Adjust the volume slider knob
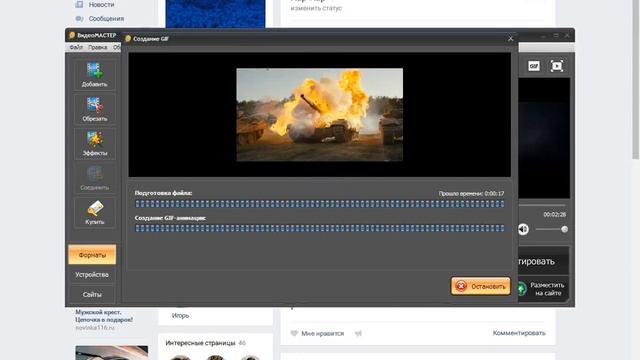This screenshot has height=360, width=640. (x=564, y=229)
